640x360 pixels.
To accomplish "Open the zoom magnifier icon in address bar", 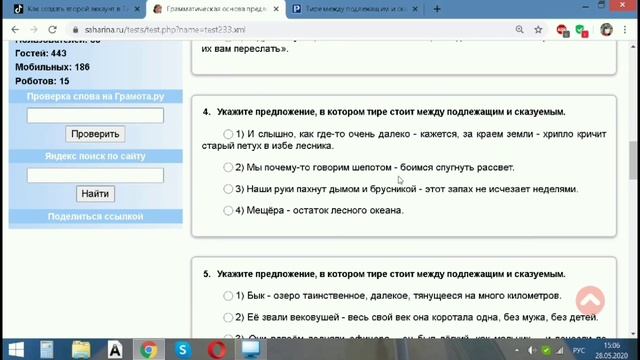I will click(519, 29).
